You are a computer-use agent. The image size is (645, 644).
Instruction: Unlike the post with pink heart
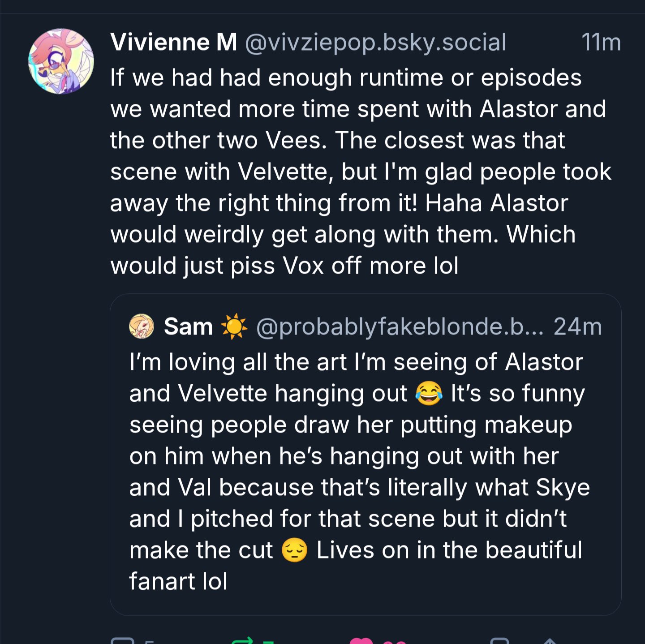[361, 641]
